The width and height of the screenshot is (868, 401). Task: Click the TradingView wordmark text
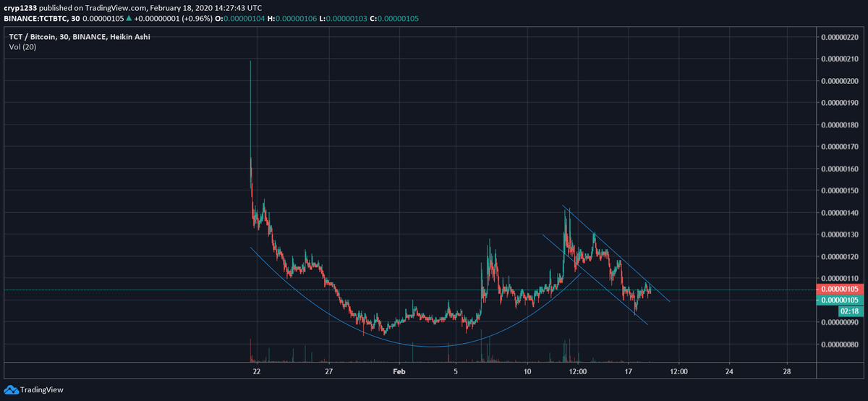coord(42,389)
